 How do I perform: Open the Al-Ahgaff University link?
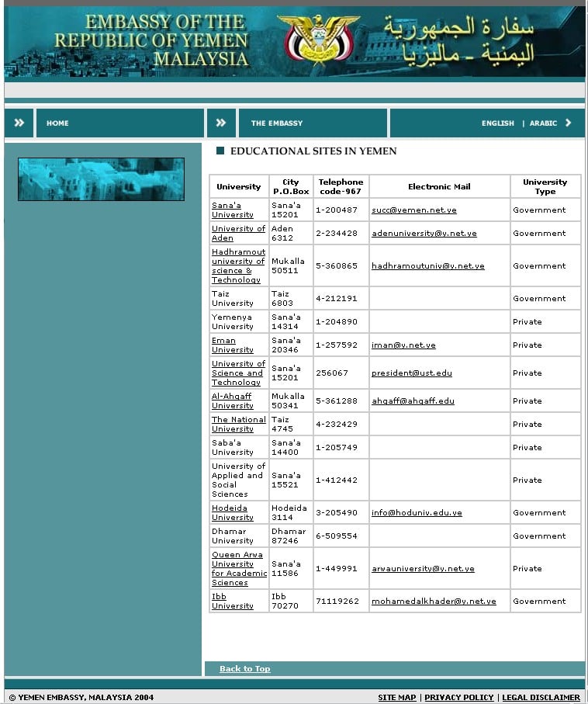coord(233,401)
